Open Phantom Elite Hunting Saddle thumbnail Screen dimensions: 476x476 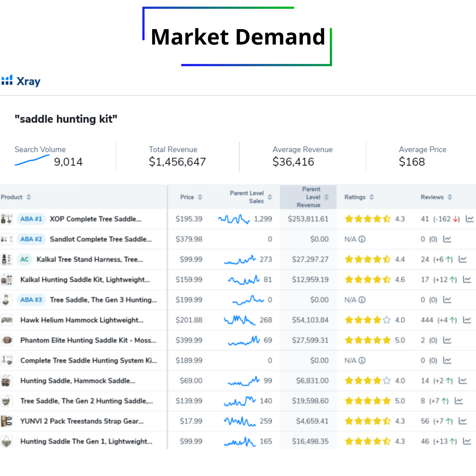(x=7, y=340)
